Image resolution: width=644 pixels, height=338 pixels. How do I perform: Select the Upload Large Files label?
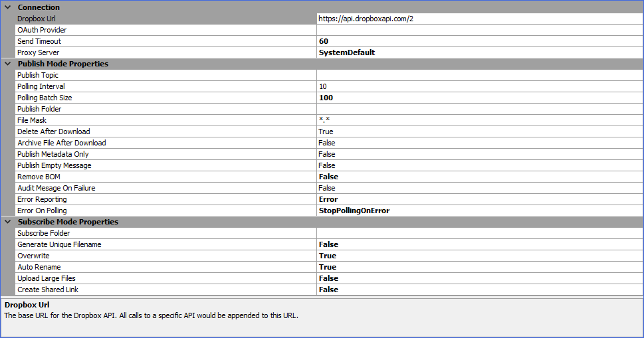(47, 278)
